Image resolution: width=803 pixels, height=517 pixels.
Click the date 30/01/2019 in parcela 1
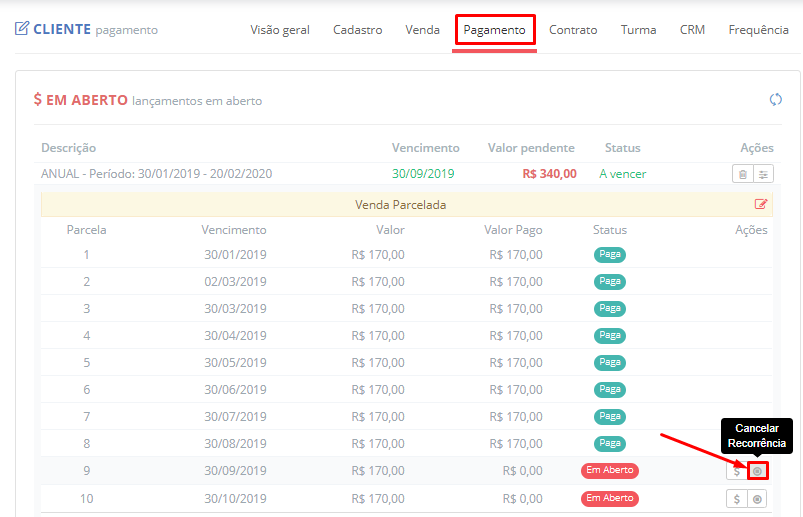pos(235,254)
